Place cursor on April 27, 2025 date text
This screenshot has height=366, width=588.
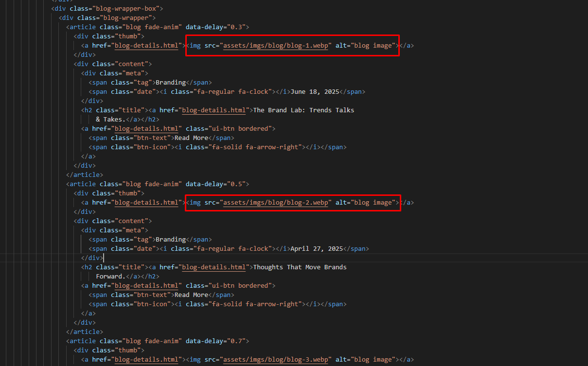click(317, 249)
